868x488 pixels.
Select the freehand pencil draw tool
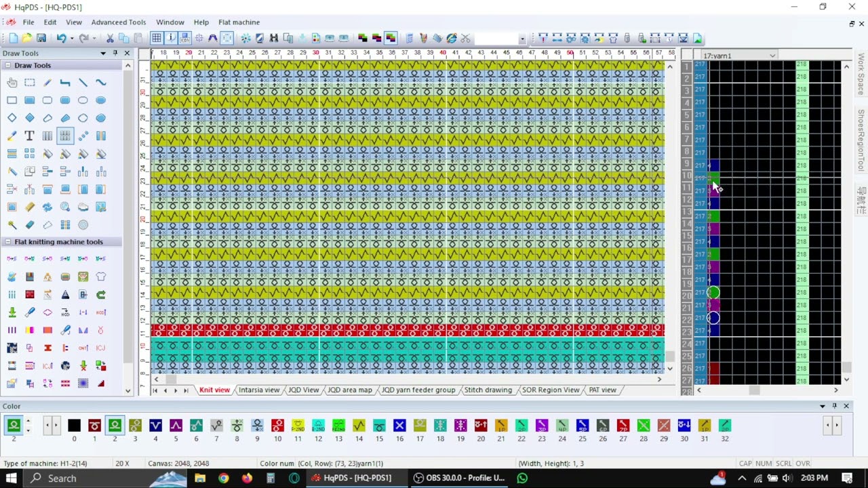coord(47,83)
